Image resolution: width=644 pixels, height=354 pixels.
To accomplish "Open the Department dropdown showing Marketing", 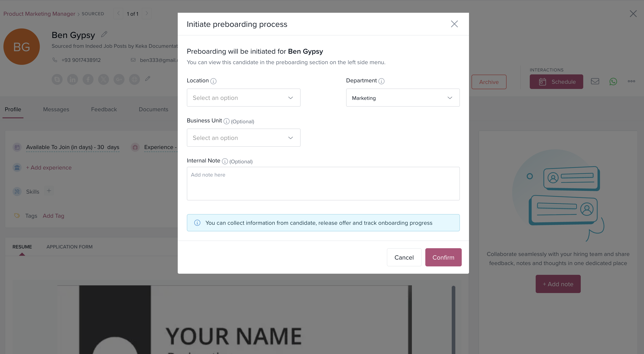I will pos(403,98).
